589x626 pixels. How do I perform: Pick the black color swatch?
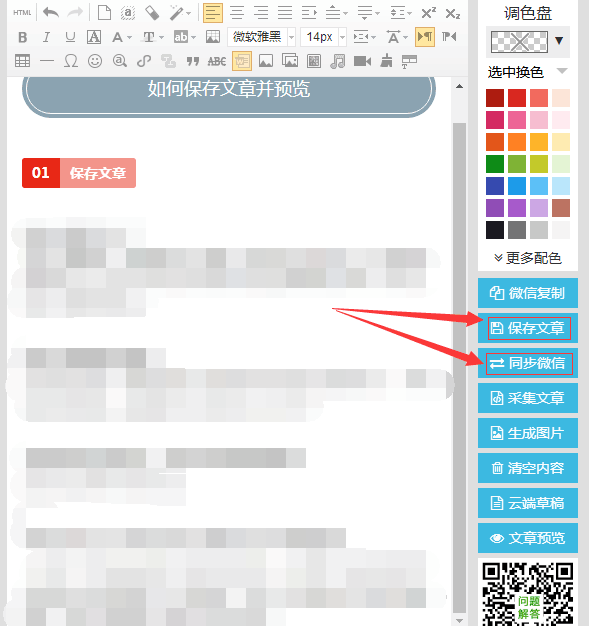click(x=495, y=230)
